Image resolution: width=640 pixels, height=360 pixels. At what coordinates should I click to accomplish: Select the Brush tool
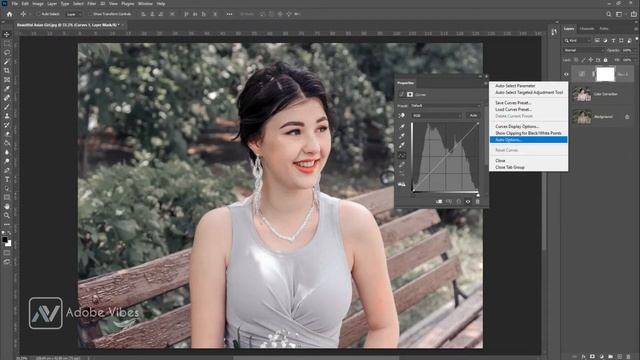[7, 107]
